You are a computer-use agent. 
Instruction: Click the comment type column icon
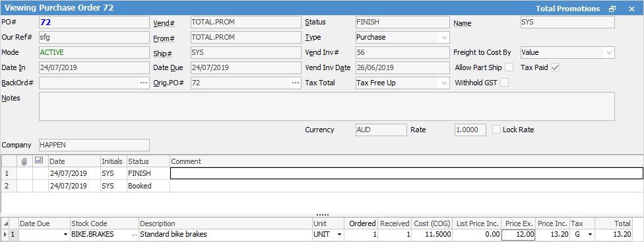point(39,161)
